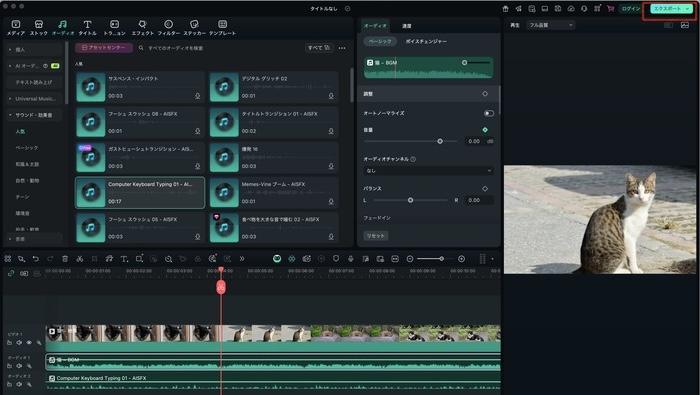Open the フル品質 playback quality dropdown

[x=551, y=25]
